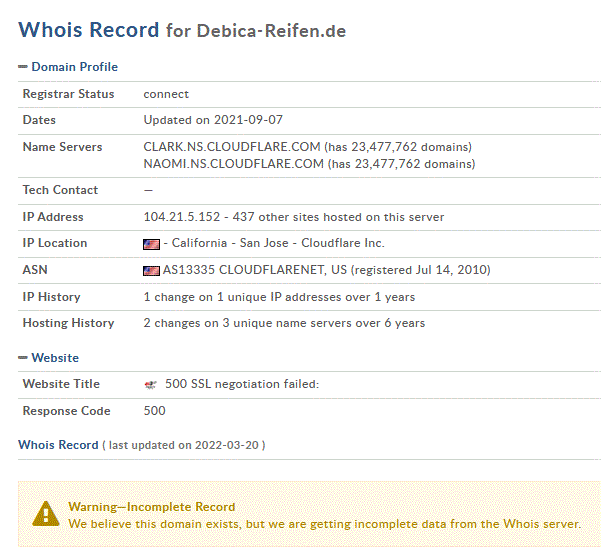
Task: Click the incomplete data warning message text
Action: [x=324, y=524]
